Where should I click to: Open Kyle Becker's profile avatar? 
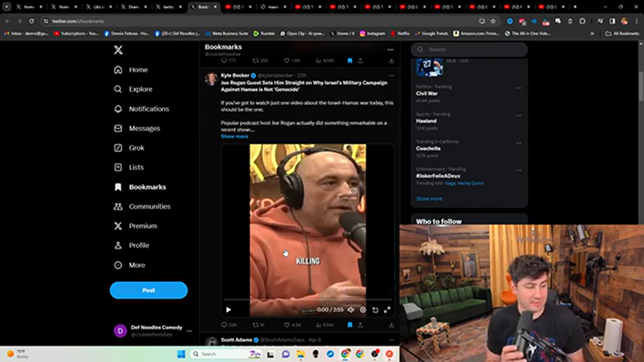click(x=212, y=79)
